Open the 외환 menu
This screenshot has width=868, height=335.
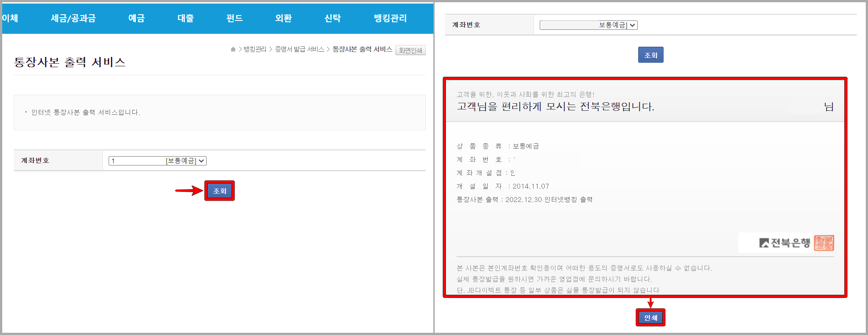(x=283, y=18)
